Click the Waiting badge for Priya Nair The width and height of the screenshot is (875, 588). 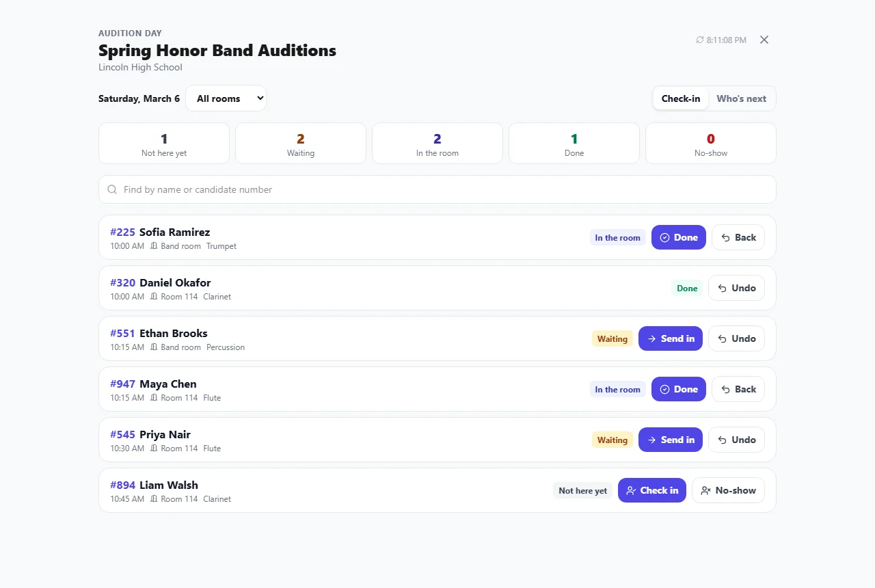pyautogui.click(x=612, y=440)
